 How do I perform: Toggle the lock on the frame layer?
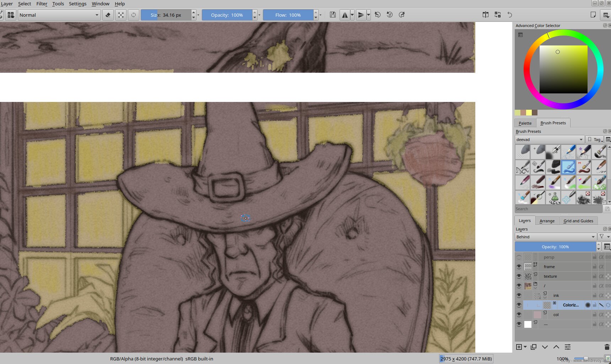tap(594, 267)
